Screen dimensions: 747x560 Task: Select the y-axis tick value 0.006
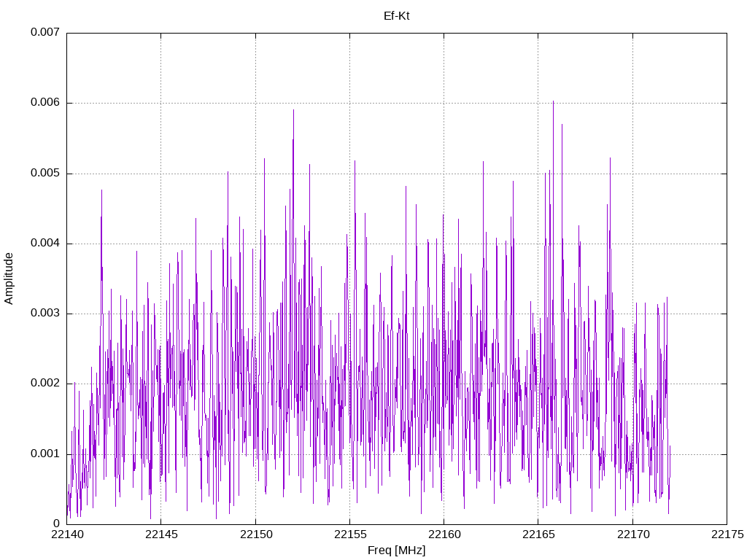(x=45, y=102)
